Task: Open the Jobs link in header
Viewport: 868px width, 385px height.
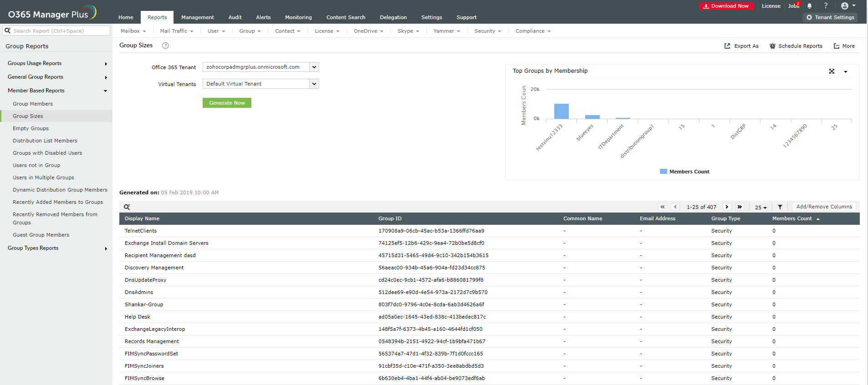Action: (794, 6)
